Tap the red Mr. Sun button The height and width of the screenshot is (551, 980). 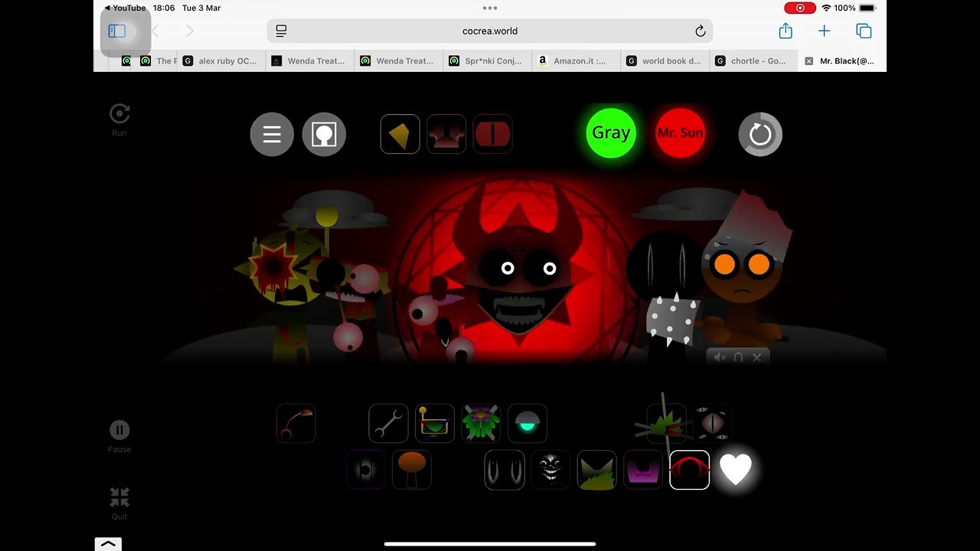(x=681, y=133)
